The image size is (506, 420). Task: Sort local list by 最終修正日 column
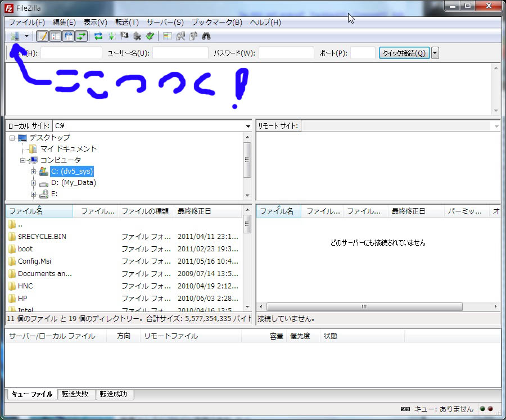click(208, 211)
